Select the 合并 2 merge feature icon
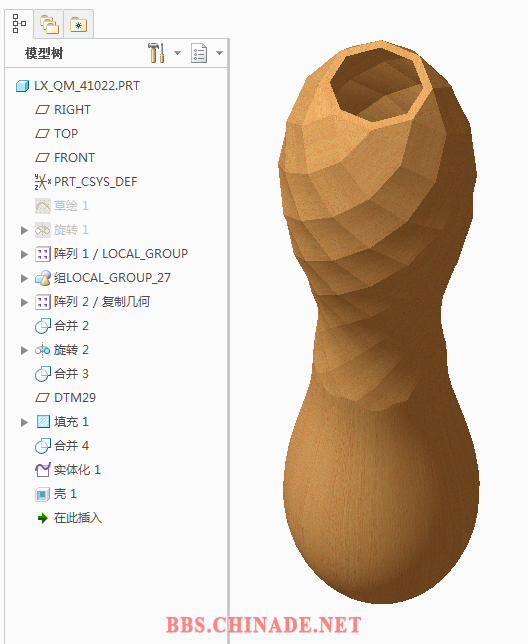This screenshot has height=644, width=528. [43, 326]
